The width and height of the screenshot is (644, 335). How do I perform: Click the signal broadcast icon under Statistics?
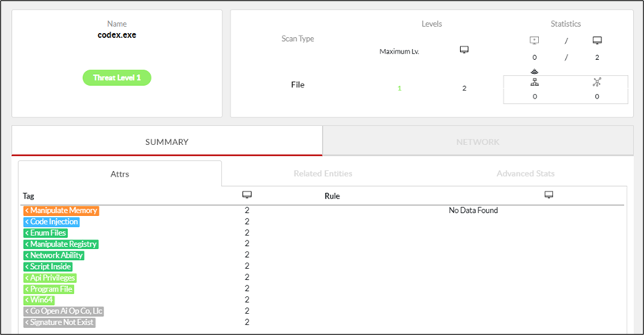[x=534, y=72]
